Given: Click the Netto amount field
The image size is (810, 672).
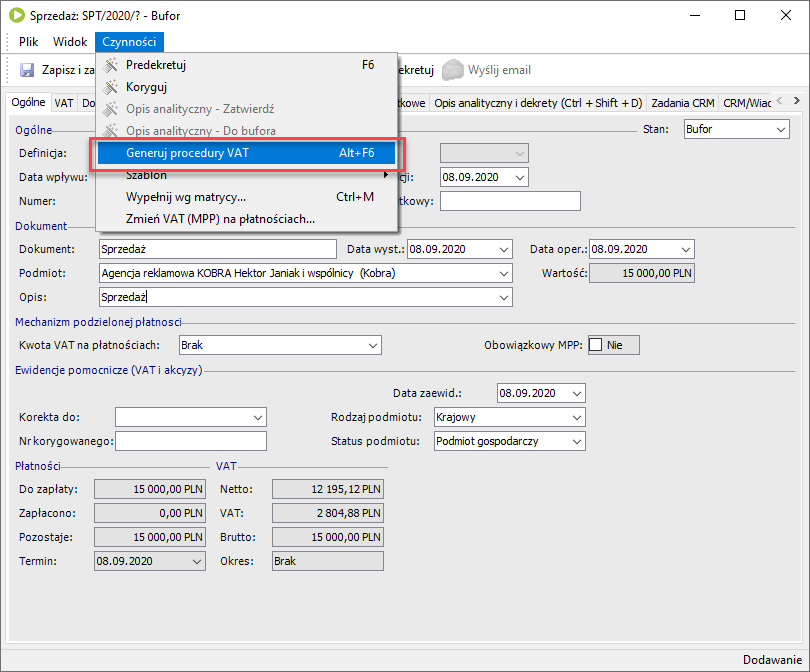Looking at the screenshot, I should pyautogui.click(x=328, y=489).
